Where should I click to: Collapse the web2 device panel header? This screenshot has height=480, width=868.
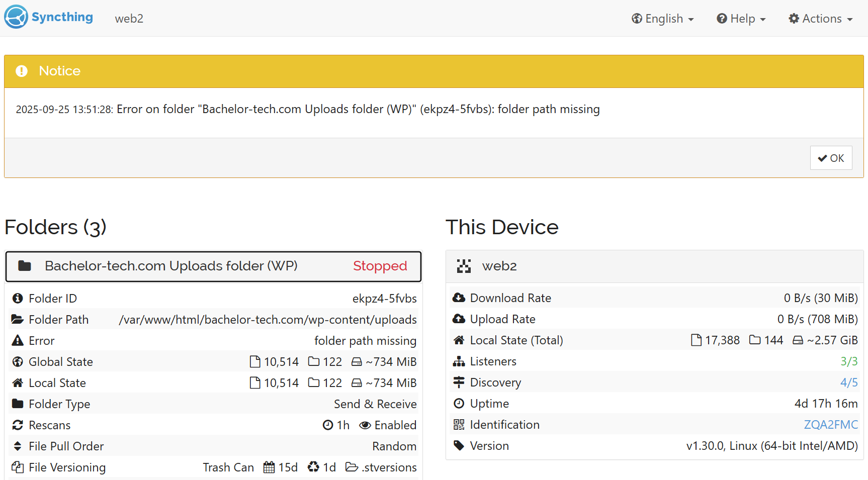654,266
